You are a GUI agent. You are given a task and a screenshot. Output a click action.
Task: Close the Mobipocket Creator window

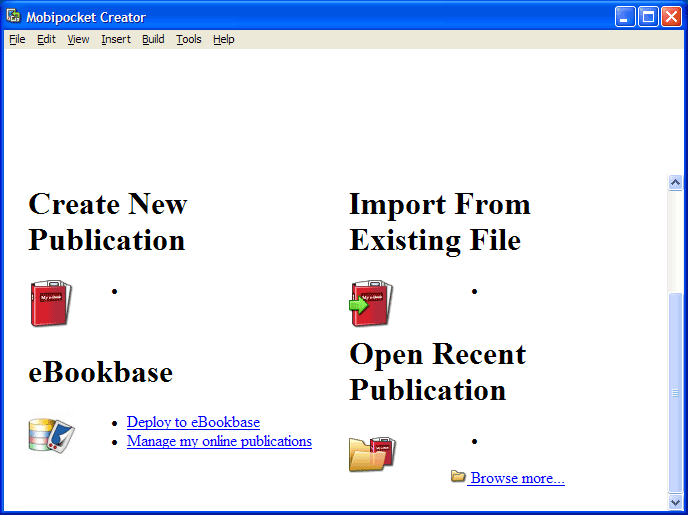pyautogui.click(x=671, y=17)
